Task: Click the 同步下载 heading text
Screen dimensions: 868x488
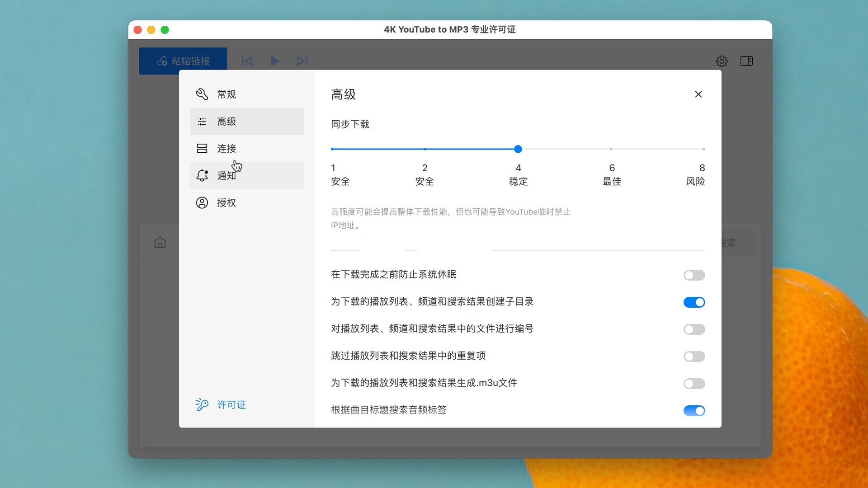Action: [350, 124]
